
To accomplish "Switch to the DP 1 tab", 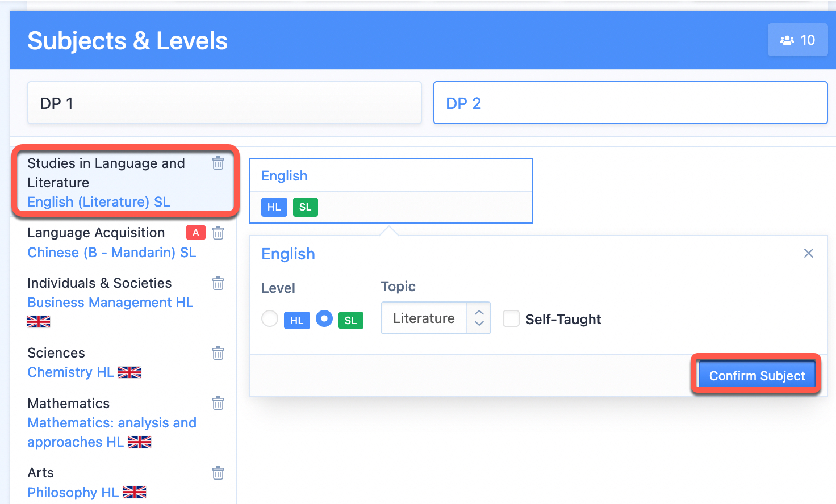I will 224,103.
